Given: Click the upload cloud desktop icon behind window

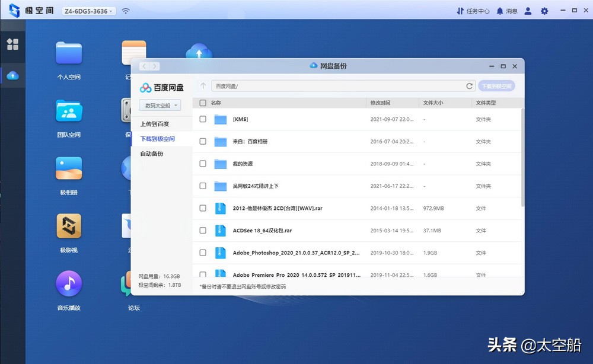Looking at the screenshot, I should [x=199, y=51].
